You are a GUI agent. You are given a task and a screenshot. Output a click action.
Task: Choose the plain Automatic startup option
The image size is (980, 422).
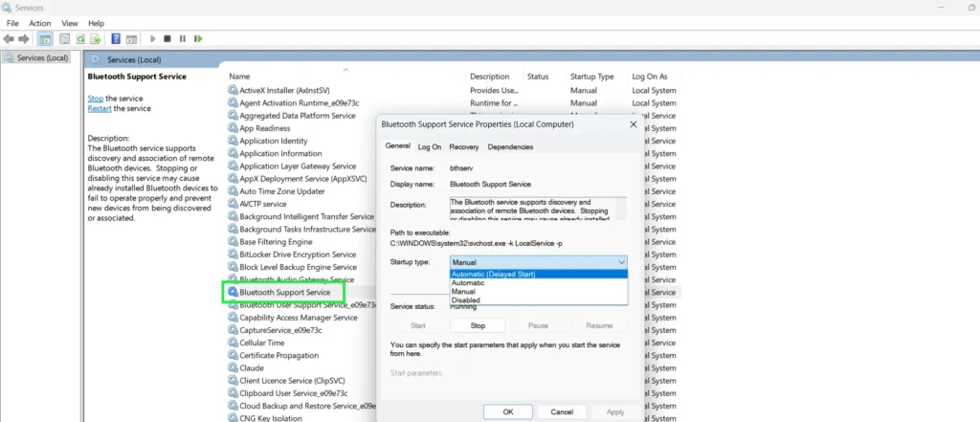tap(538, 282)
